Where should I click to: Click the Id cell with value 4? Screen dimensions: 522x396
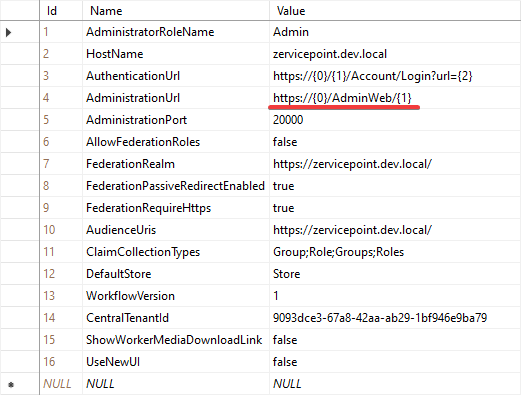[x=61, y=98]
